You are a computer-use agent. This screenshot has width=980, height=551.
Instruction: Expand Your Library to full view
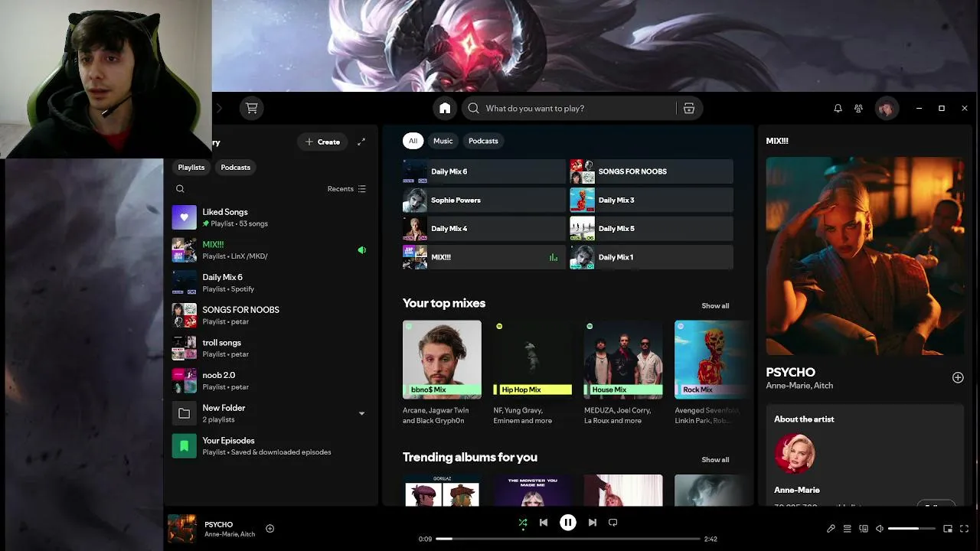pyautogui.click(x=361, y=142)
